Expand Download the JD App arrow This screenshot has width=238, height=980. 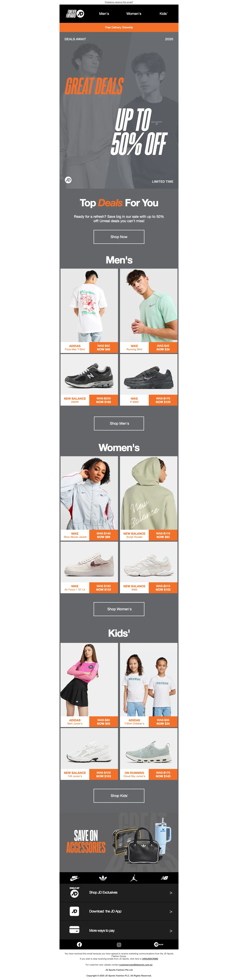pos(171,912)
